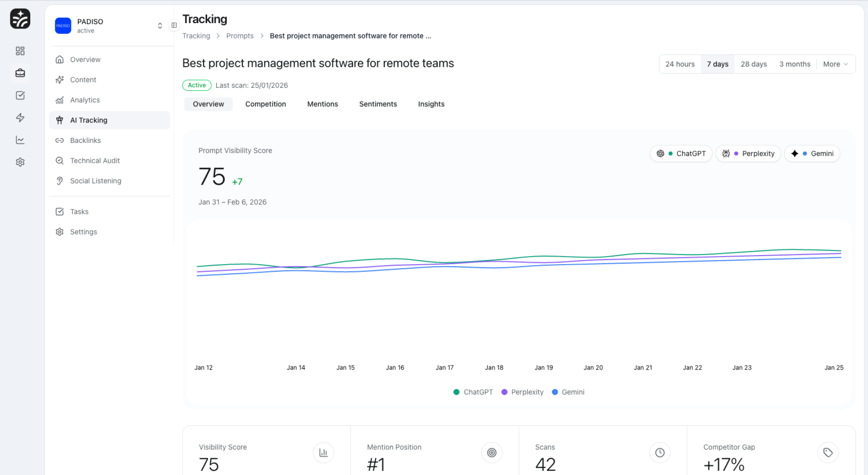Click the settings gear icon at rail bottom
868x475 pixels.
tap(20, 162)
